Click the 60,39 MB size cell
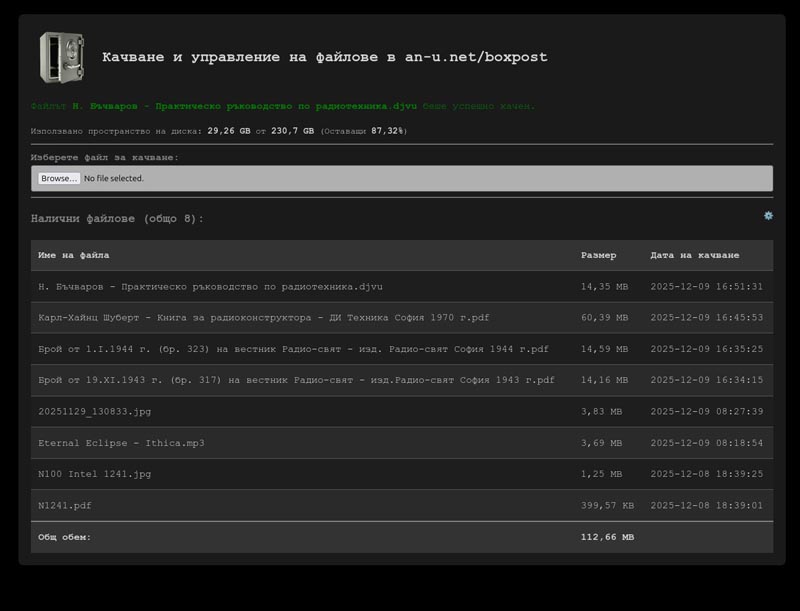The width and height of the screenshot is (800, 611). [x=604, y=318]
